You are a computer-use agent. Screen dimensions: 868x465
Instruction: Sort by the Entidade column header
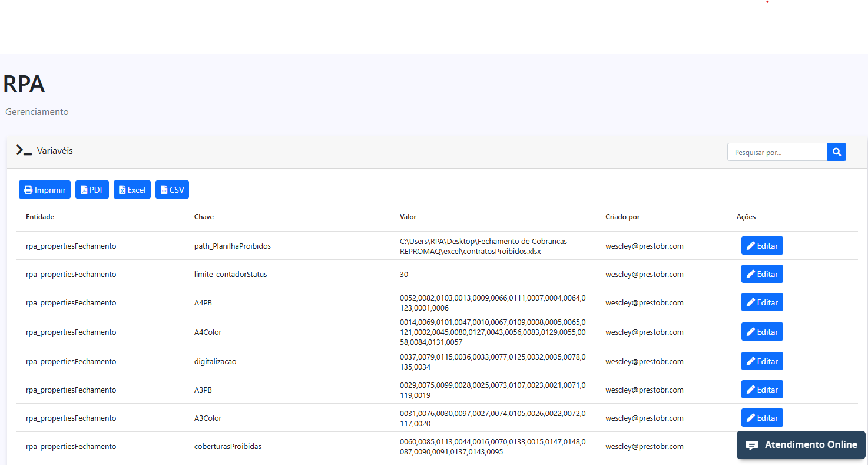[x=40, y=217]
